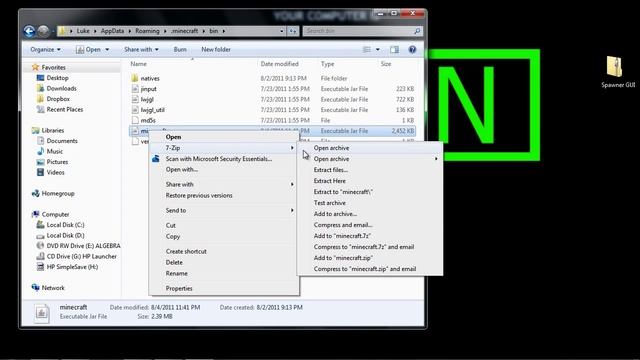
Task: Click the Dropbox icon in sidebar
Action: [x=40, y=99]
